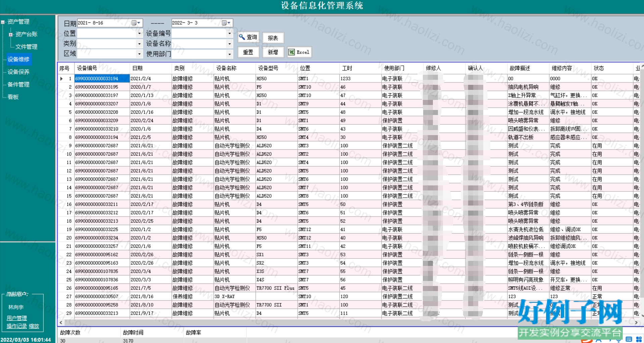The width and height of the screenshot is (644, 343).
Task: Open the 操作记录 link
Action: click(x=17, y=326)
